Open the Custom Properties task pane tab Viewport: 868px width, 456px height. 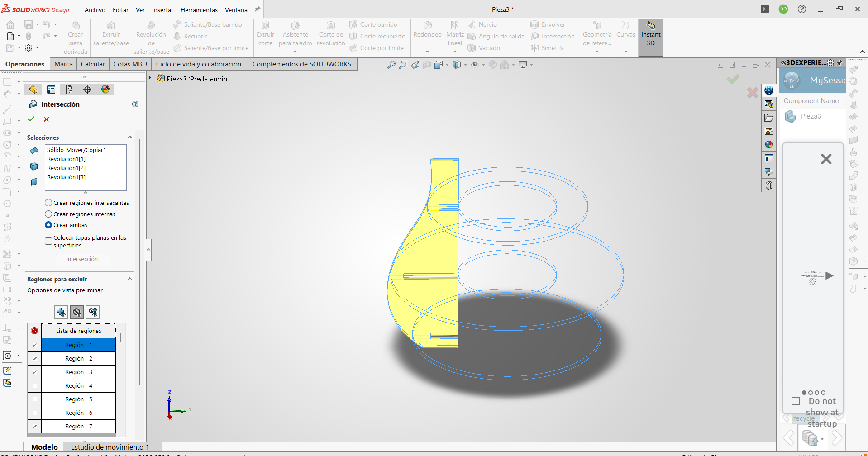click(769, 158)
